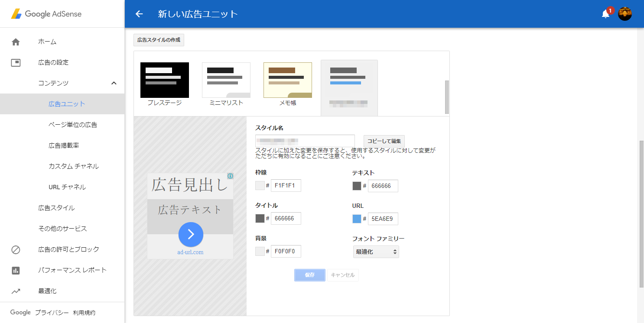This screenshot has height=323, width=644.
Task: Click the URL hex field 5EA6E9
Action: pos(383,219)
